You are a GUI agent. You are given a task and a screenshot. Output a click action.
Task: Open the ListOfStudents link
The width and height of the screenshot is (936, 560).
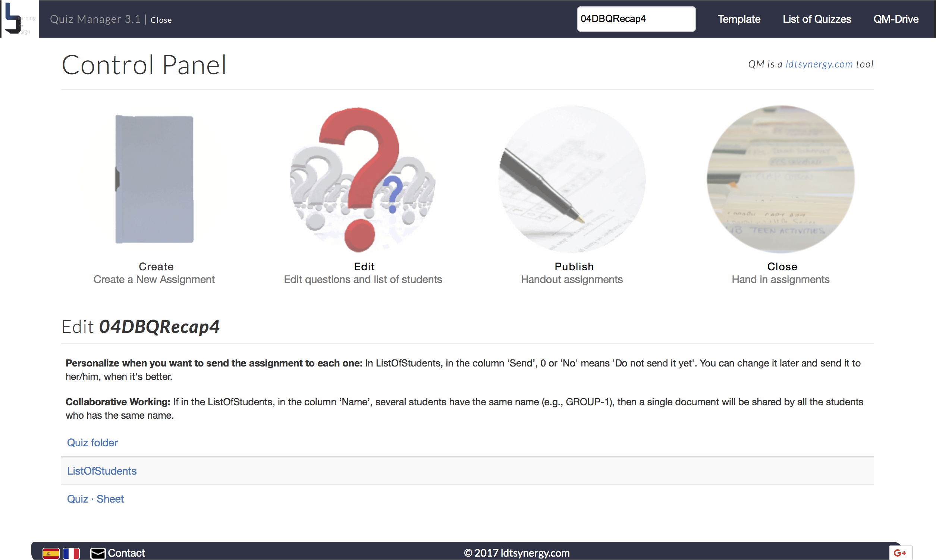pyautogui.click(x=101, y=471)
